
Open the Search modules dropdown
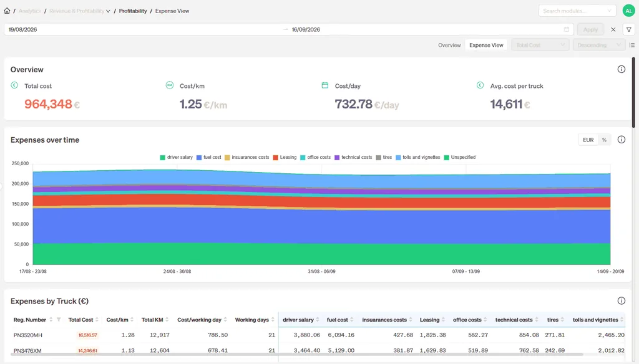[x=577, y=11]
